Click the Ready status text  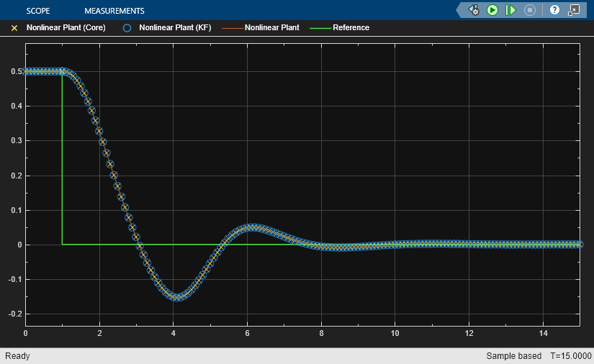(x=17, y=356)
